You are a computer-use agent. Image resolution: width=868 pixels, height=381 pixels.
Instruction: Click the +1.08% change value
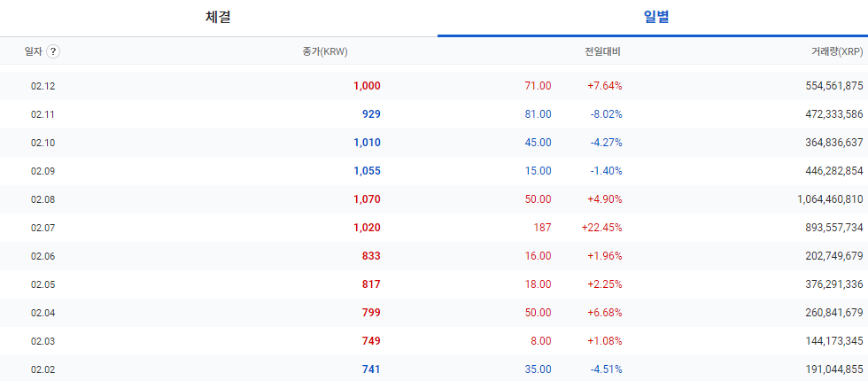tap(604, 340)
